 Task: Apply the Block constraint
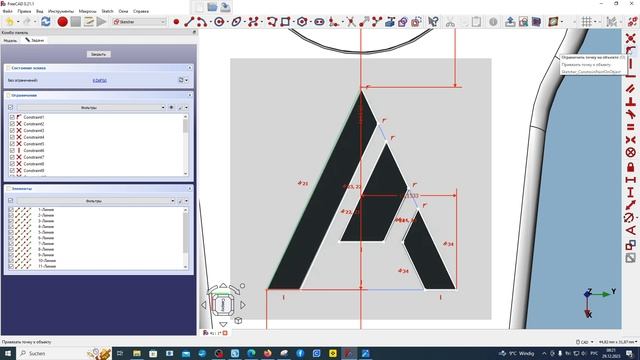pos(631,153)
